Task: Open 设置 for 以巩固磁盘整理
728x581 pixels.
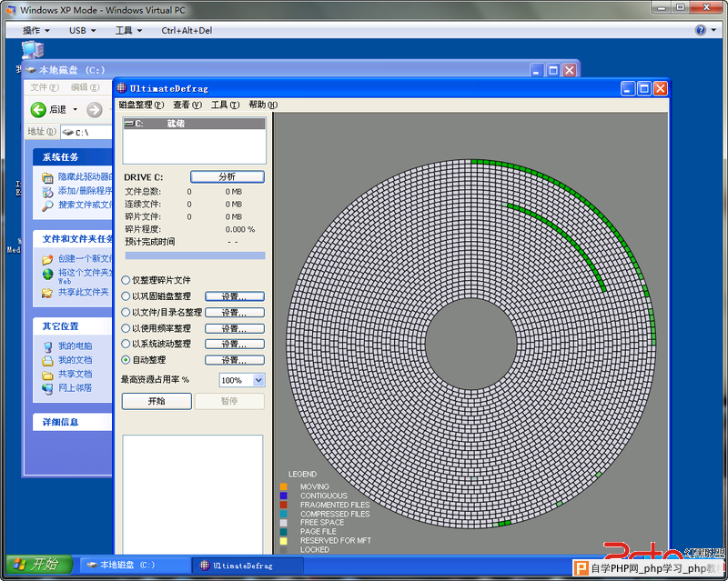Action: click(x=235, y=296)
